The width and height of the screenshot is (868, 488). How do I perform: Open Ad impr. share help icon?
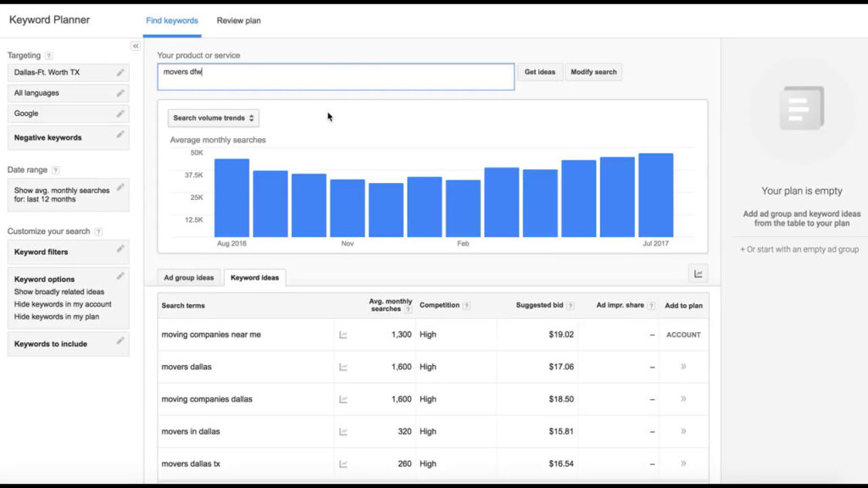[651, 305]
